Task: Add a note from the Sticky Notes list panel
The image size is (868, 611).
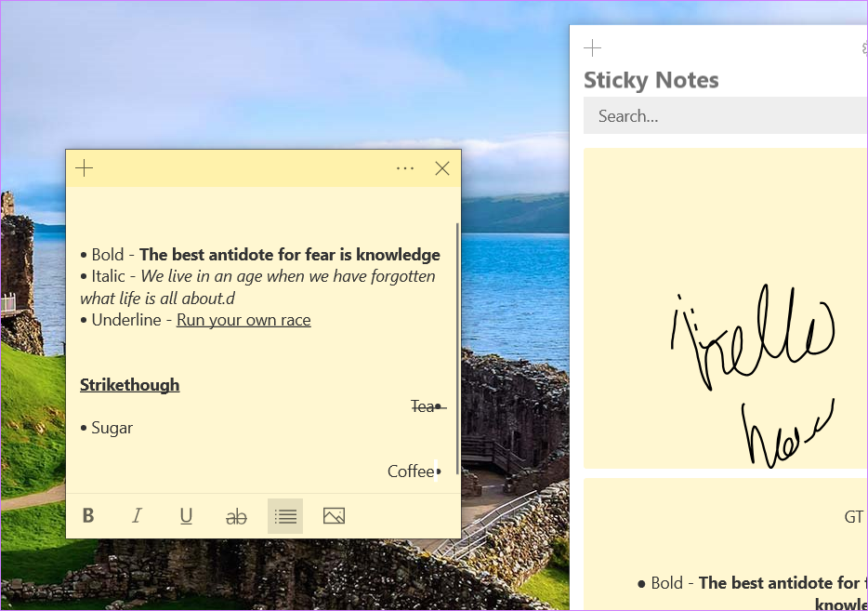Action: click(592, 47)
